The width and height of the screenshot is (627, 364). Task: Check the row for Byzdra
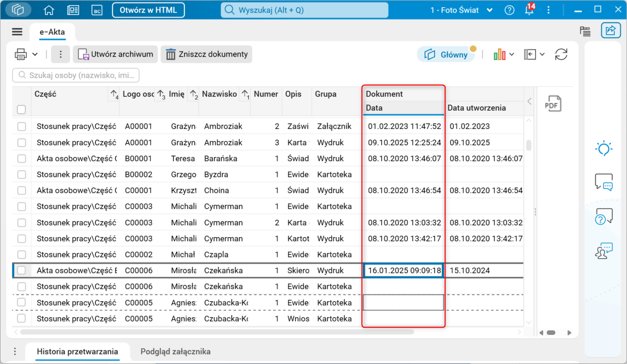click(x=21, y=175)
